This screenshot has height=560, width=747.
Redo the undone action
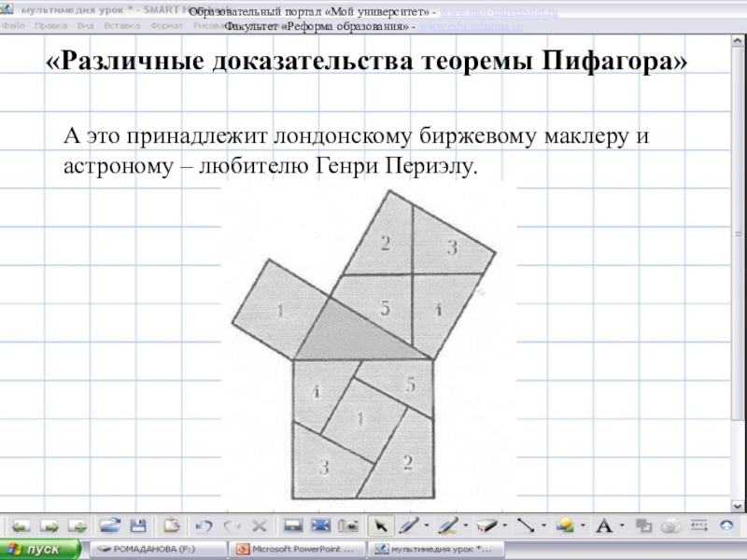click(232, 526)
